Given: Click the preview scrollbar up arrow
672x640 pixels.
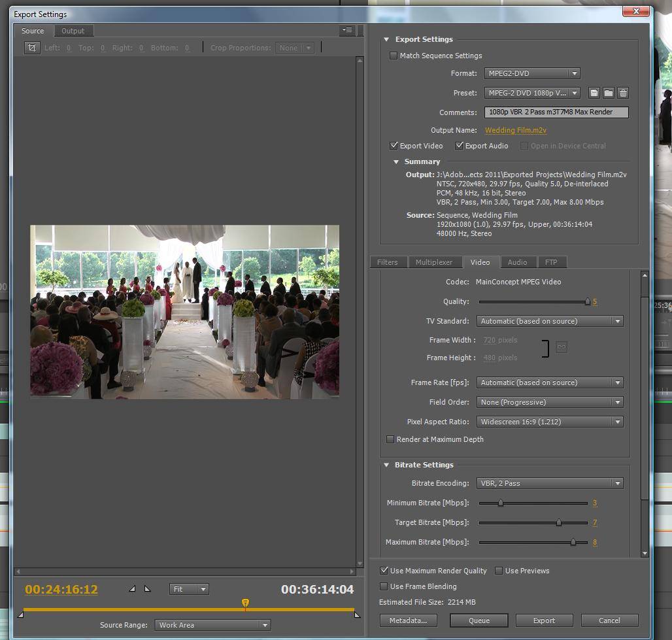Looking at the screenshot, I should [360, 60].
